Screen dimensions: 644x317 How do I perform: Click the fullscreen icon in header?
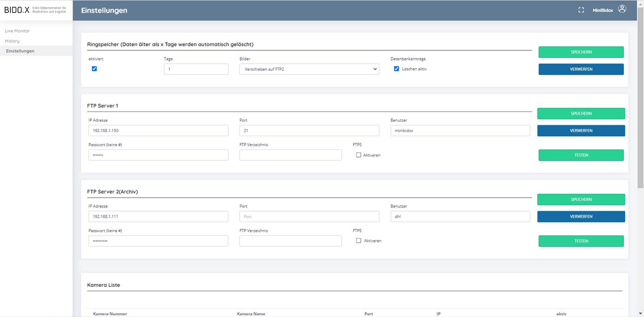(581, 10)
